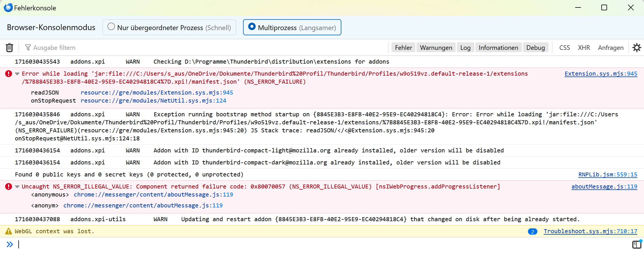Click the repeat count badge showing 2
The height and width of the screenshot is (263, 644).
pos(533,231)
